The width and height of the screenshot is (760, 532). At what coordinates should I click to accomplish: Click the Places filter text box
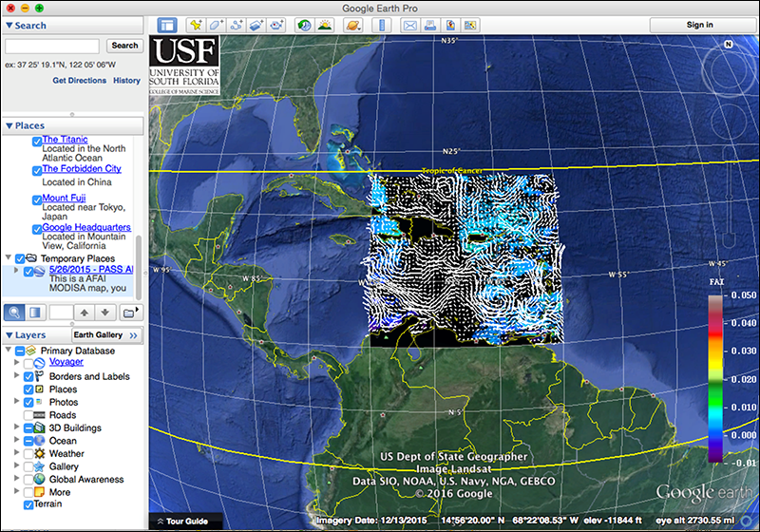tap(62, 313)
